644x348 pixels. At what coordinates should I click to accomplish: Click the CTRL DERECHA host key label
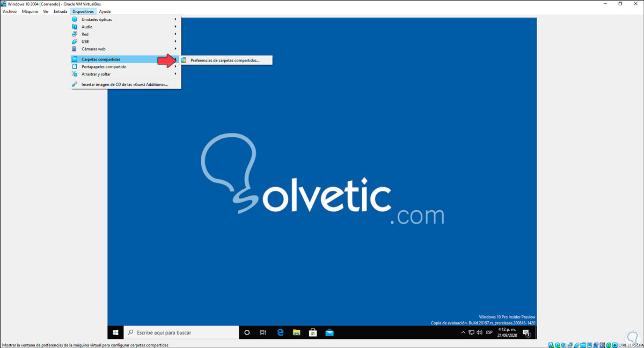(x=631, y=345)
